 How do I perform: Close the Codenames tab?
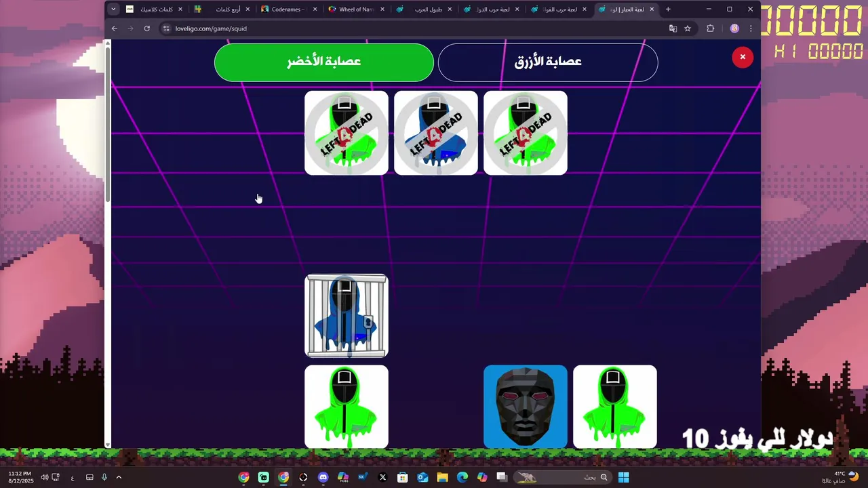pyautogui.click(x=315, y=9)
